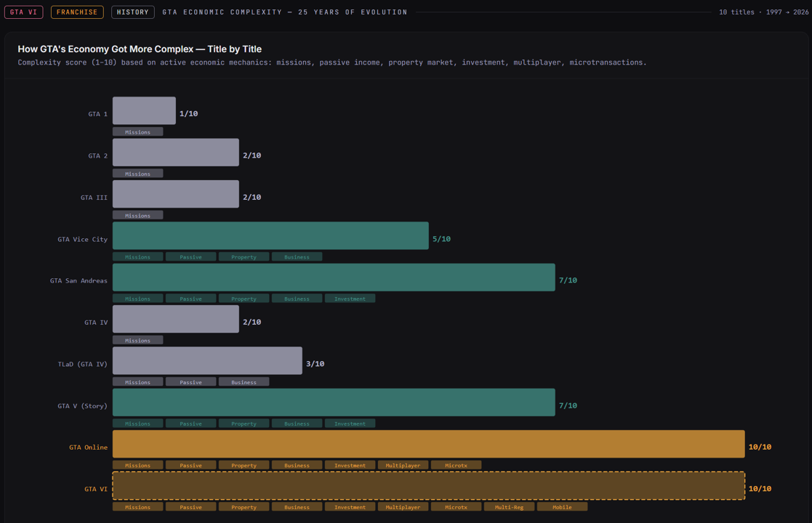Click GTA Online's Multiplayer chip

(403, 466)
